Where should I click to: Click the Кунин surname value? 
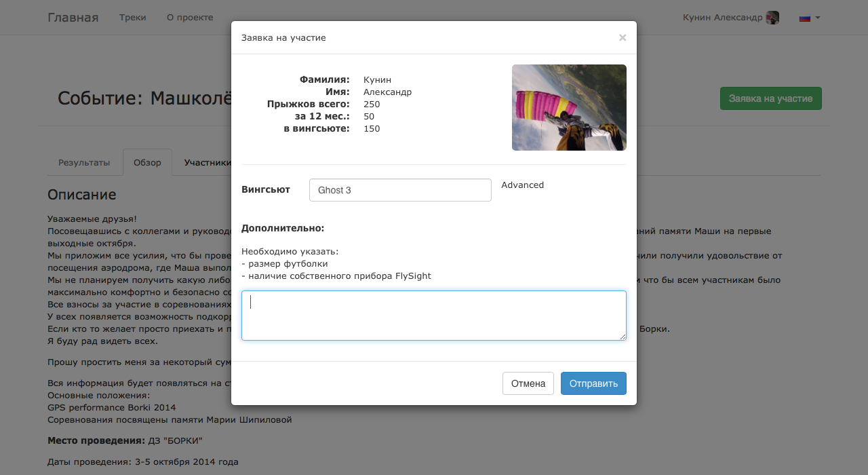point(377,80)
